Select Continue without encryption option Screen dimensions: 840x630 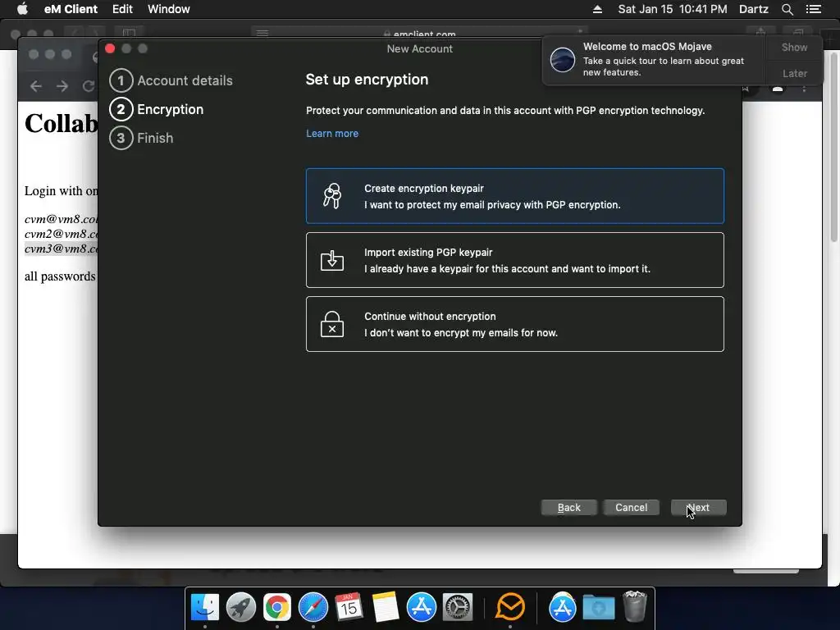point(515,324)
